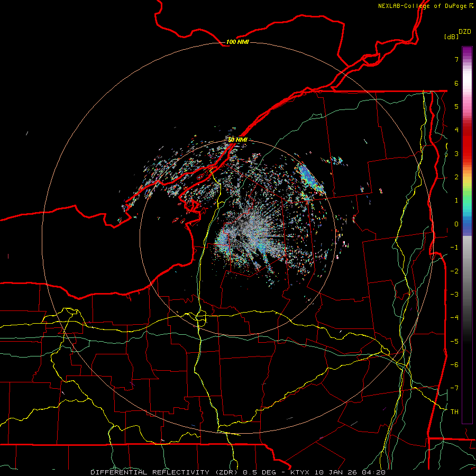Click the NEXLAB-College of DuPage header text
The height and width of the screenshot is (476, 476).
422,6
